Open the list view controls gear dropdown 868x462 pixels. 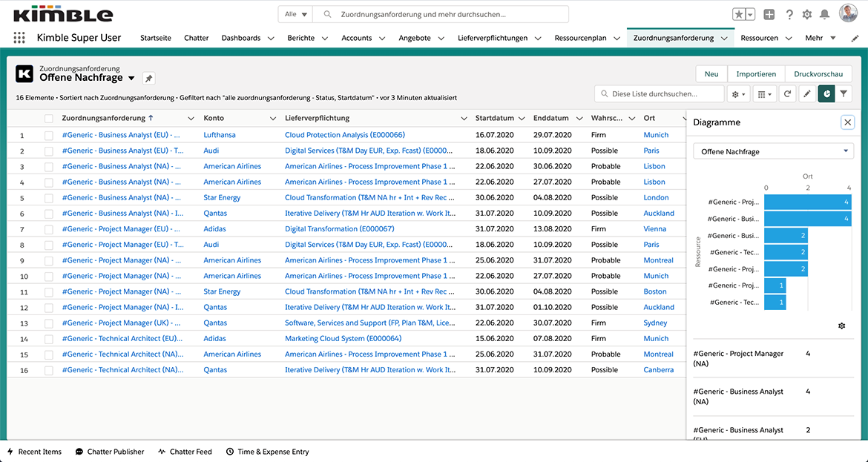click(740, 94)
